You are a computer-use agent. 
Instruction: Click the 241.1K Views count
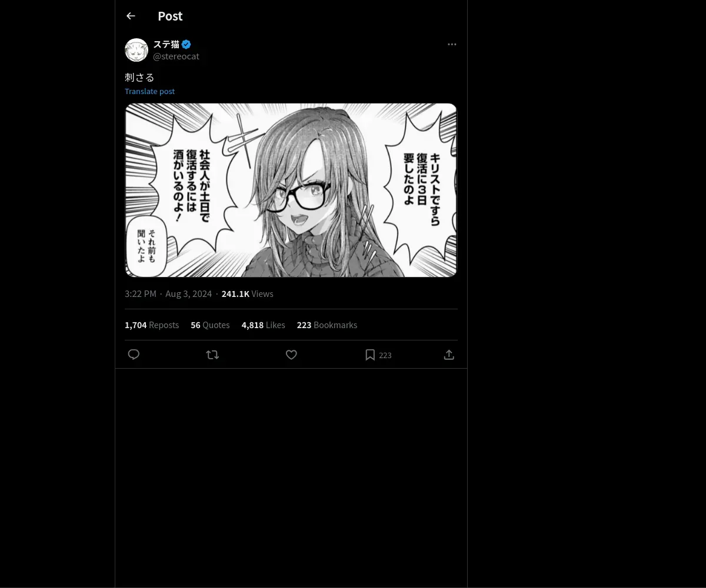pos(247,293)
